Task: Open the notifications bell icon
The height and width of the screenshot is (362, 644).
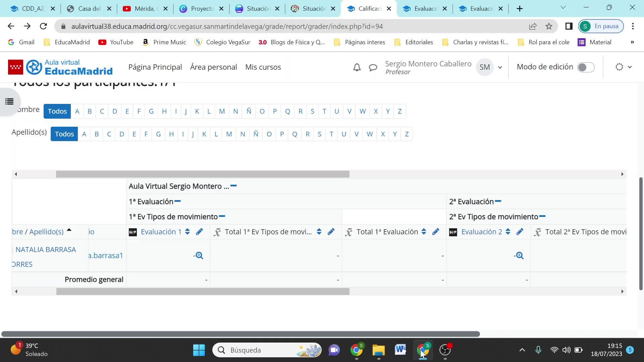Action: [357, 67]
